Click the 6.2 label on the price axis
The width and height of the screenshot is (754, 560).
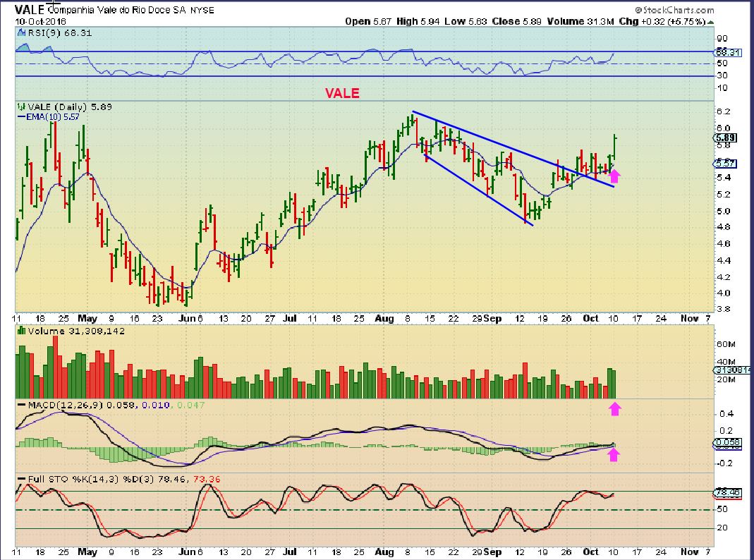(724, 111)
